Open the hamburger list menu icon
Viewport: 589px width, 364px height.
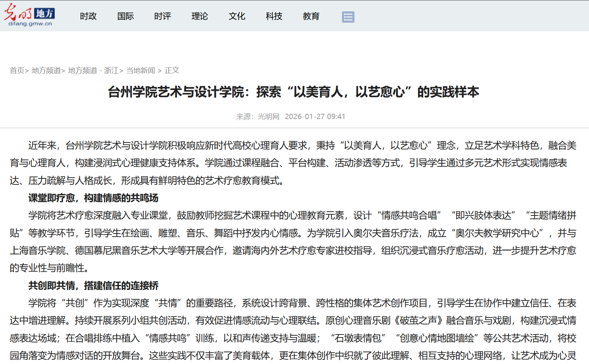click(x=348, y=17)
